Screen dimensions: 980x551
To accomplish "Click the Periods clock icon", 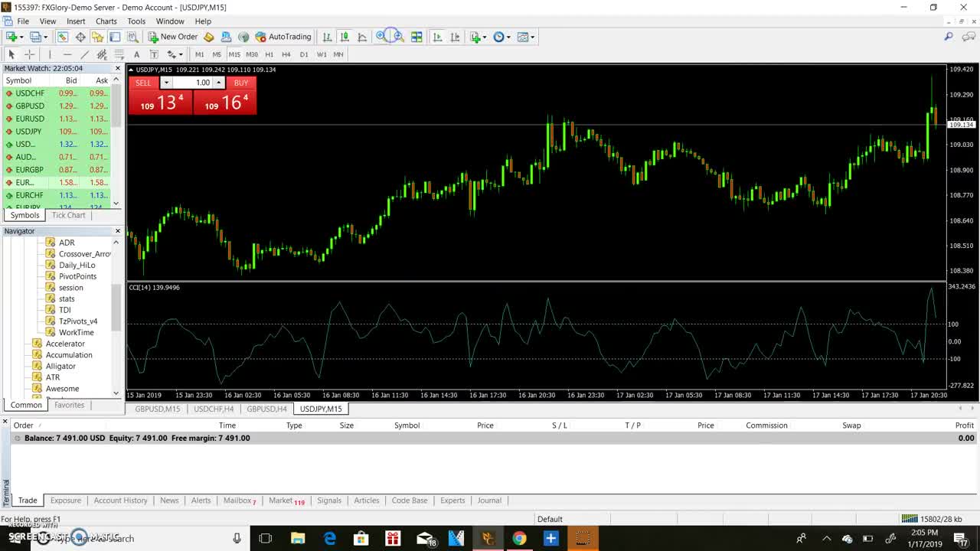I will coord(498,37).
